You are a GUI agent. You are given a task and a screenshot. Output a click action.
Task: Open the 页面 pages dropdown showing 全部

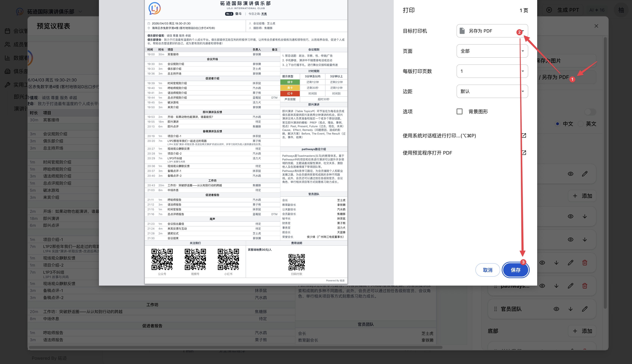[x=492, y=51]
